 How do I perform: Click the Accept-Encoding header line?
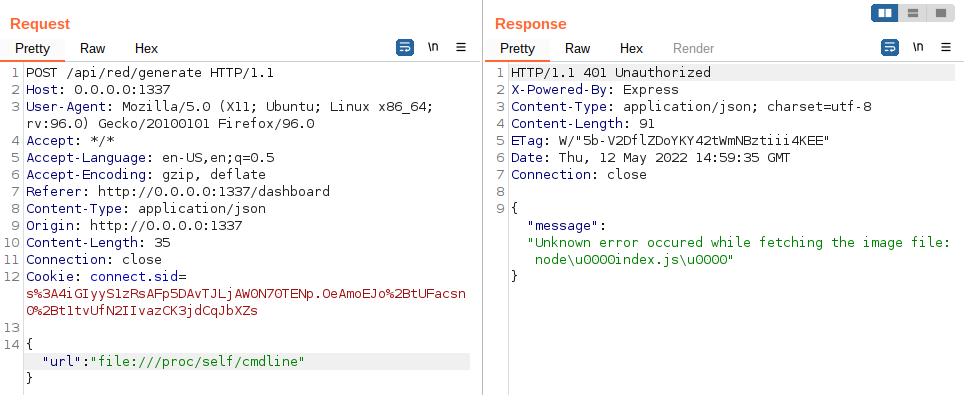click(146, 174)
